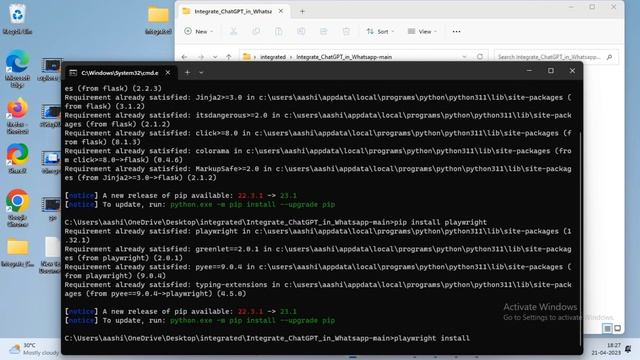Image resolution: width=640 pixels, height=360 pixels.
Task: Select the cmd.exe terminal tab
Action: pos(119,73)
